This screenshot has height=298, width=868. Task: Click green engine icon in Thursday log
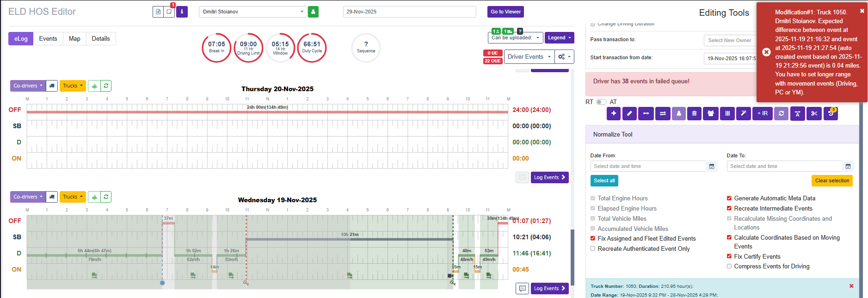tap(94, 86)
